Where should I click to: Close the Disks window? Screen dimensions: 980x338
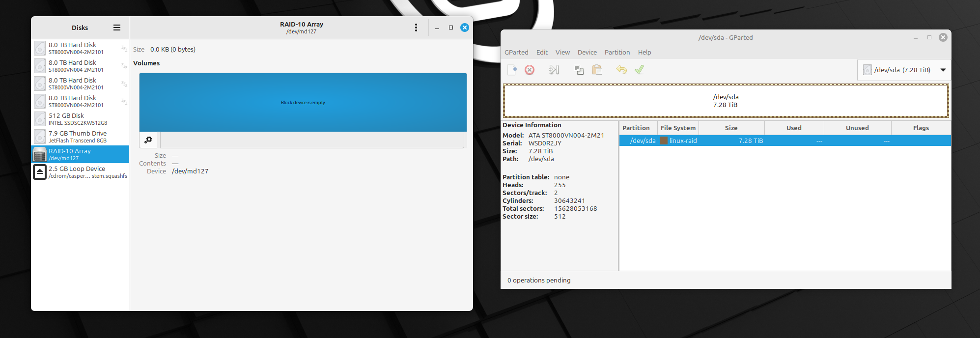pos(465,28)
